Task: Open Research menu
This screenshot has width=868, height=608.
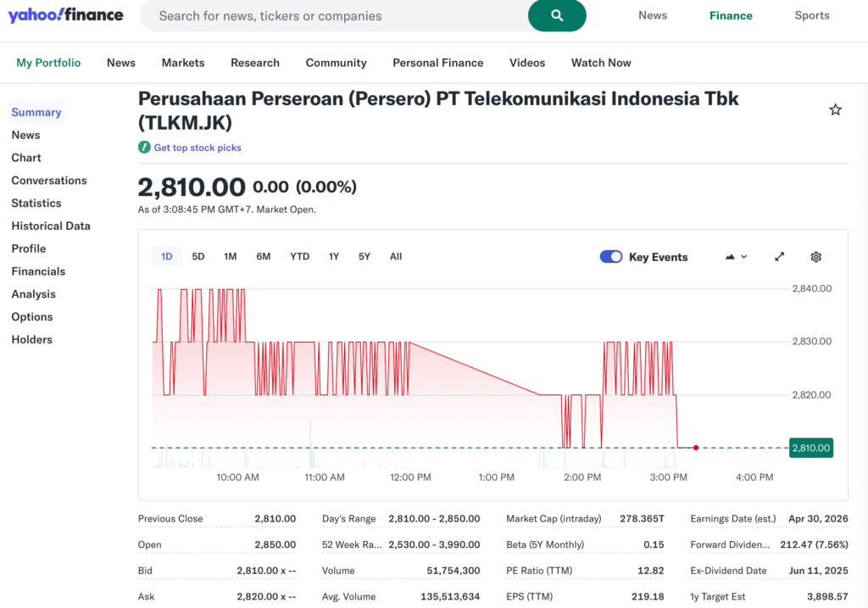Action: [255, 63]
